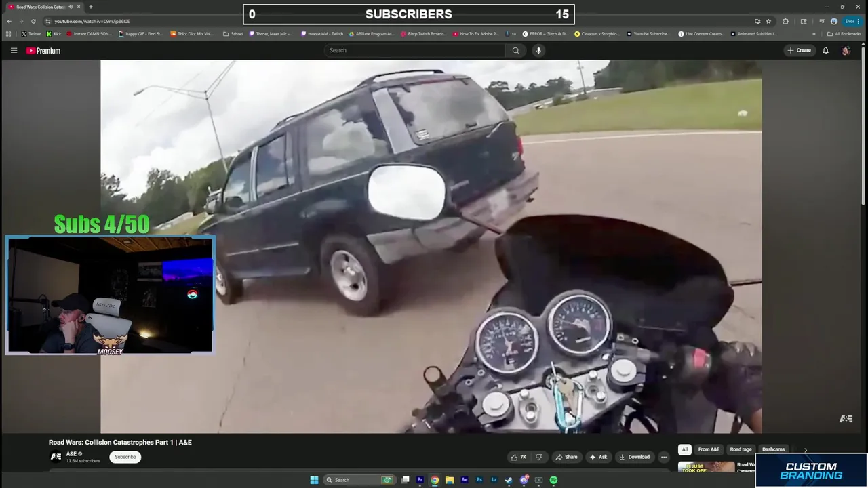The image size is (868, 488).
Task: Open the recommended Road Wars video thumbnail
Action: point(706,466)
